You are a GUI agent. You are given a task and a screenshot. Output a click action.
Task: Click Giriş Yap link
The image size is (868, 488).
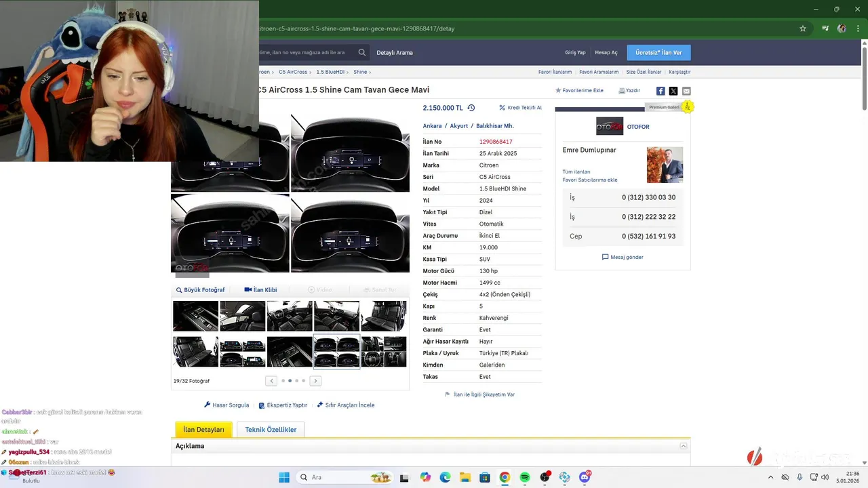575,53
